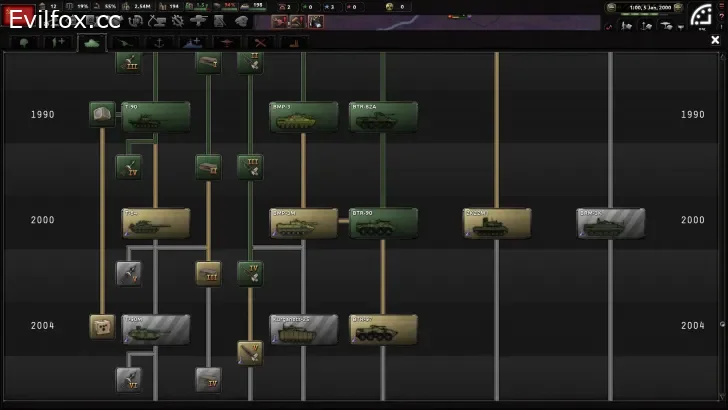Image resolution: width=728 pixels, height=410 pixels.
Task: Click the armor plate II icon below 1990
Action: 208,166
